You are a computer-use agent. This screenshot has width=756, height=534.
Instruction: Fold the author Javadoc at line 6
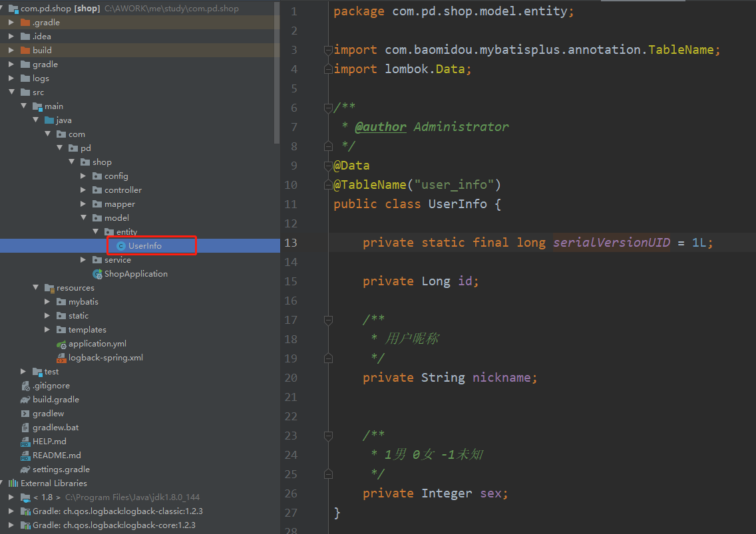[328, 108]
